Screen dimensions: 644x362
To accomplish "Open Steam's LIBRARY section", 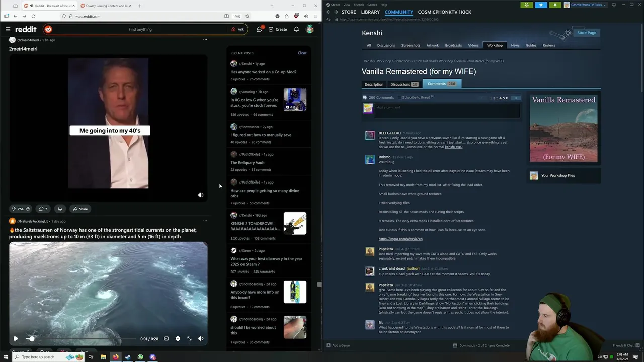I will [370, 12].
